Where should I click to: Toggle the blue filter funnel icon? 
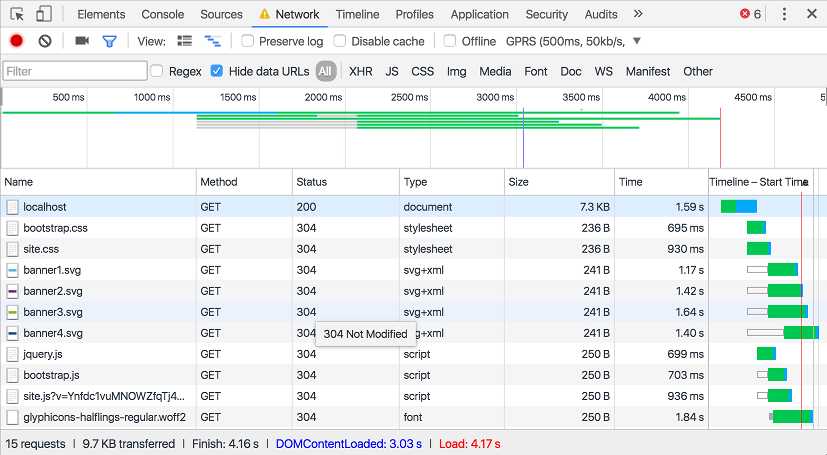109,41
